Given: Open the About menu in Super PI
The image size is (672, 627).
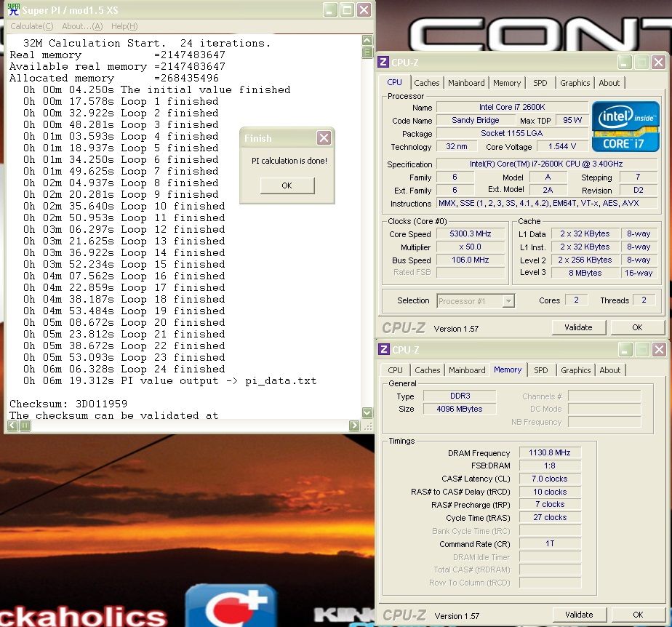Looking at the screenshot, I should coord(82,26).
